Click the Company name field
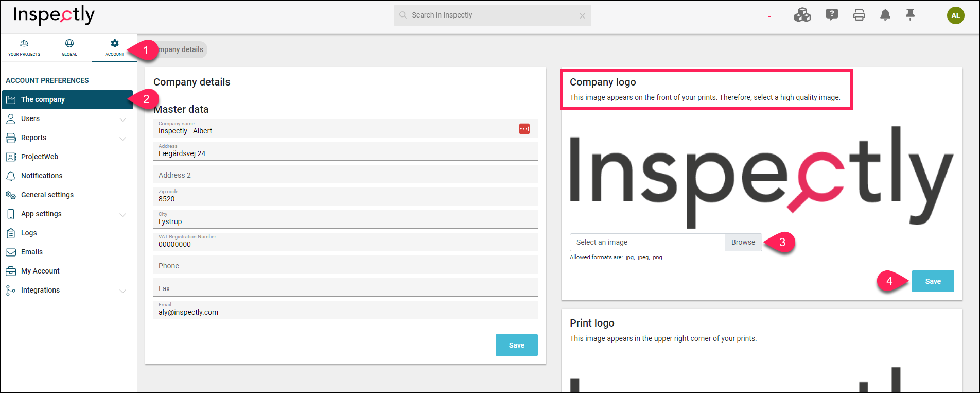 tap(345, 129)
